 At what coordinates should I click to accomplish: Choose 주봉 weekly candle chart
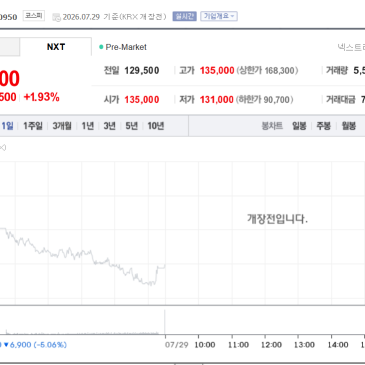[323, 126]
